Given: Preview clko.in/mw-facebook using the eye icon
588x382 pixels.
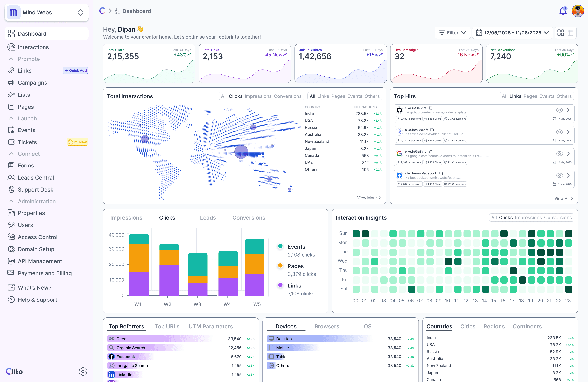Looking at the screenshot, I should pos(559,175).
